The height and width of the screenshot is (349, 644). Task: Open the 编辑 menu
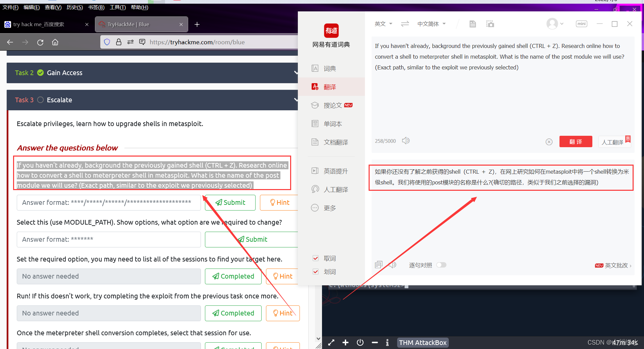click(32, 7)
